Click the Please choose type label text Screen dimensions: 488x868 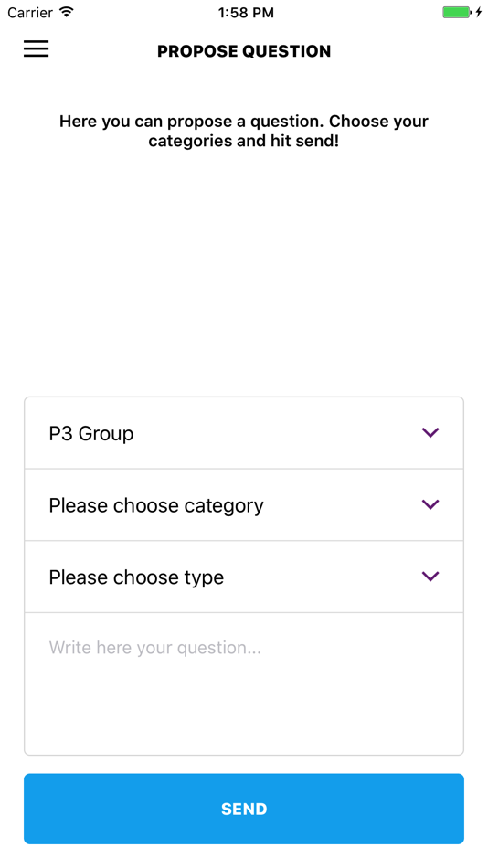(136, 578)
